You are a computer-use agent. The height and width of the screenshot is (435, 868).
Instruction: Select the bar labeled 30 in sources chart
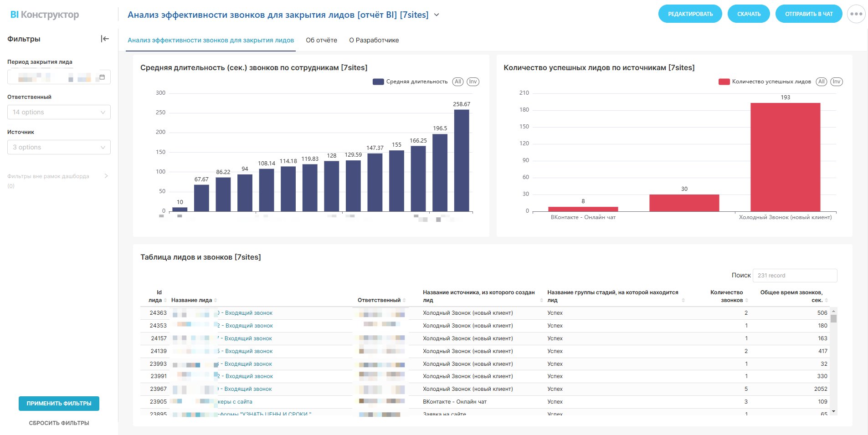684,203
